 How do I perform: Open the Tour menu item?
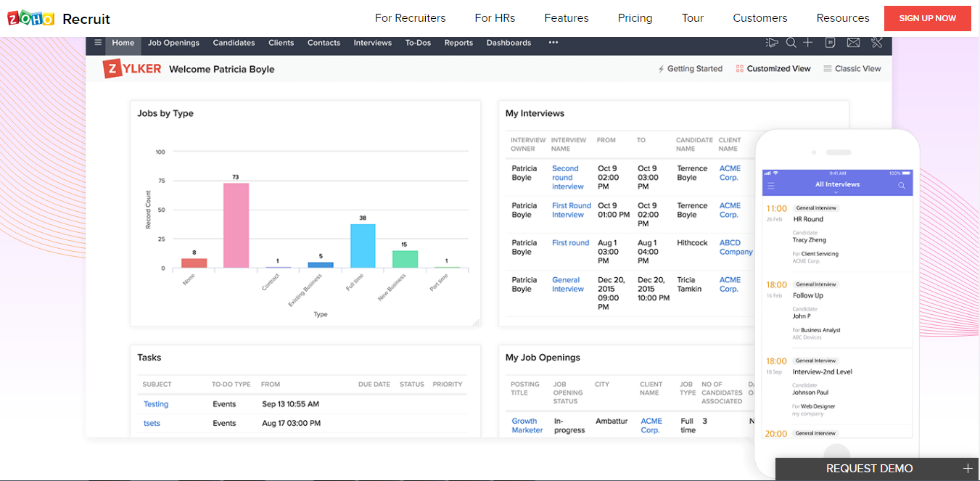[x=693, y=18]
